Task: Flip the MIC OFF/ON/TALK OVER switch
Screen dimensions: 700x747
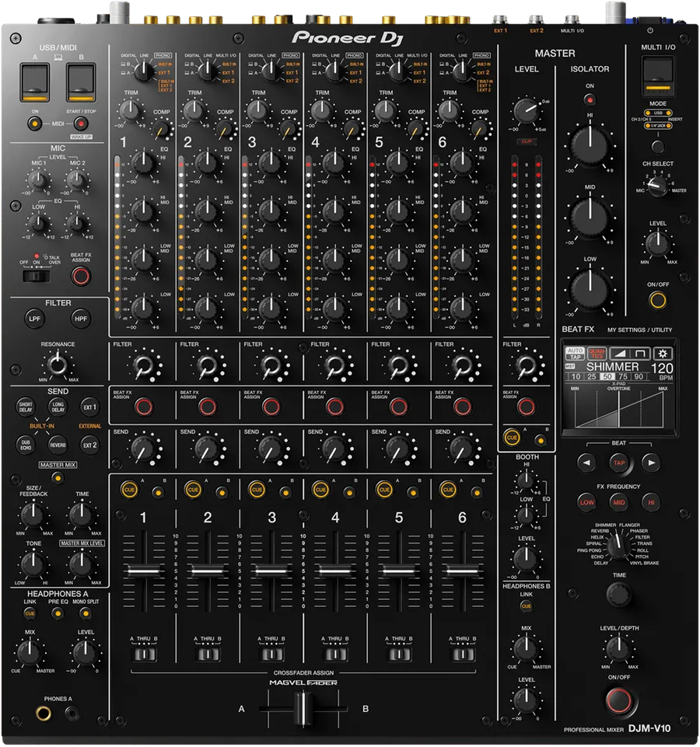Action: 37,276
